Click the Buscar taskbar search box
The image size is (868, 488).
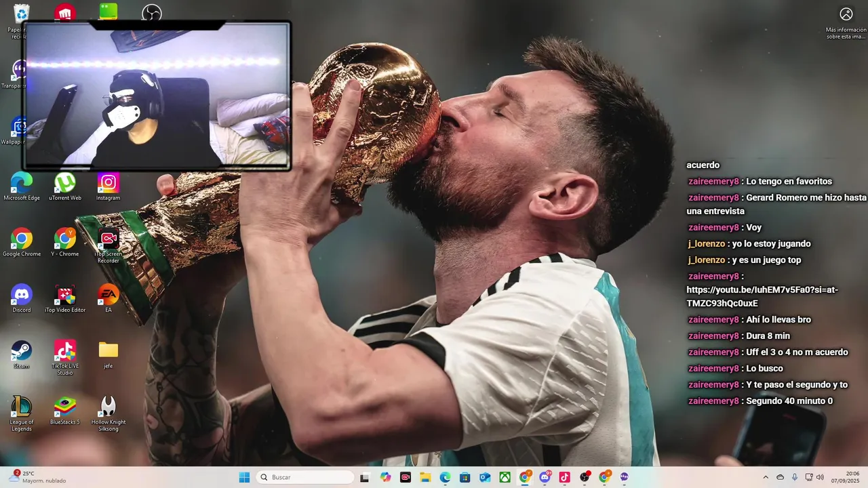point(306,477)
